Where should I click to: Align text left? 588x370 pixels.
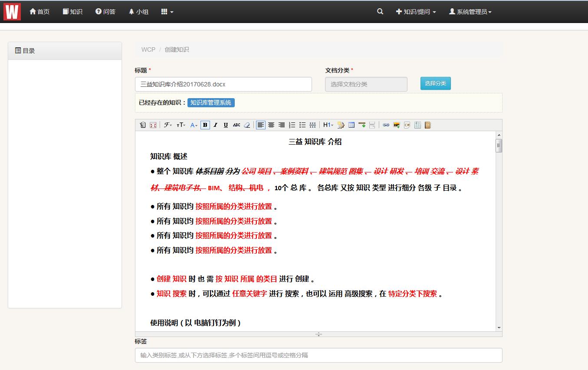[260, 125]
